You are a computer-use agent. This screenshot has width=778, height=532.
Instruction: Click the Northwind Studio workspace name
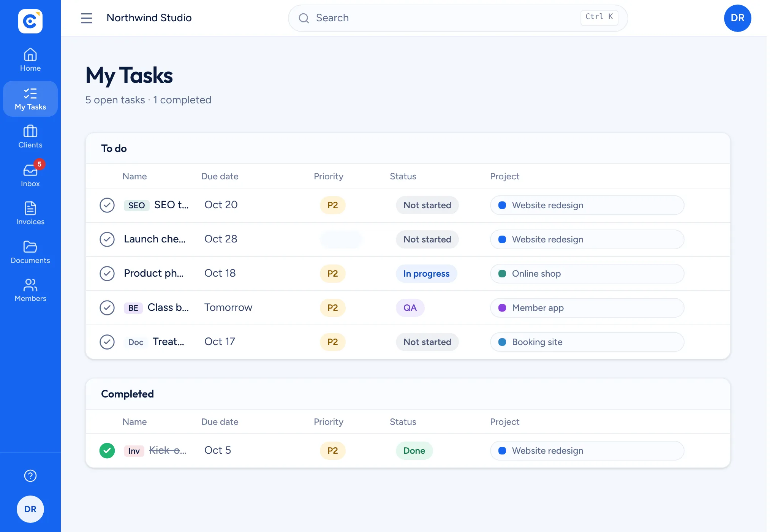coord(149,18)
